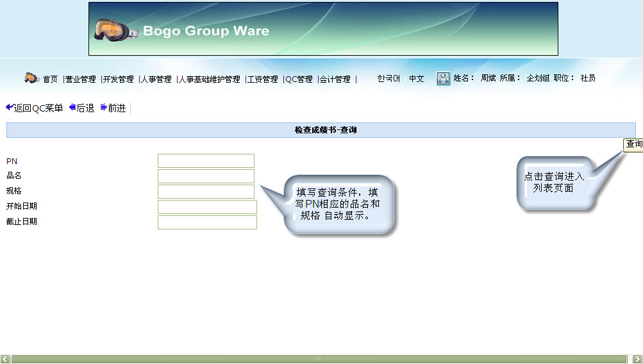The height and width of the screenshot is (364, 643).
Task: Click the goggles icon beside 首页
Action: 32,78
